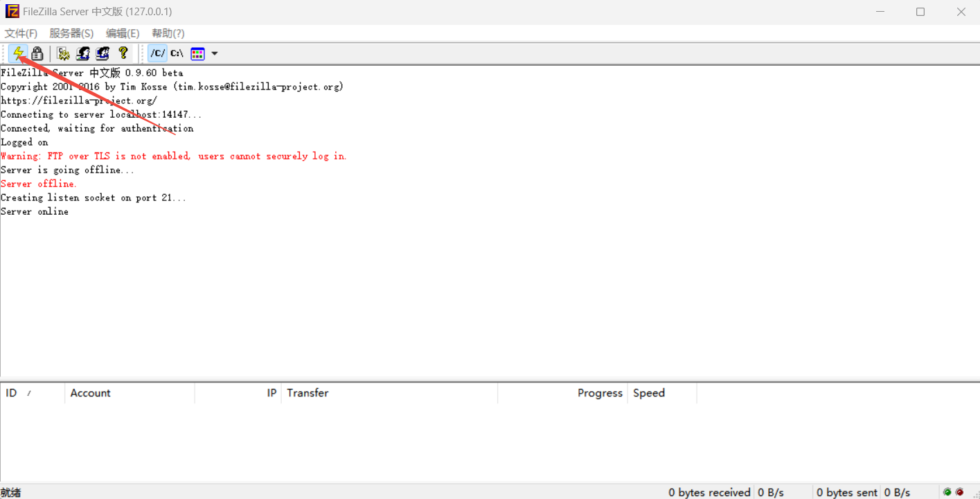This screenshot has width=980, height=499.
Task: Sort by Speed column header
Action: [662, 393]
